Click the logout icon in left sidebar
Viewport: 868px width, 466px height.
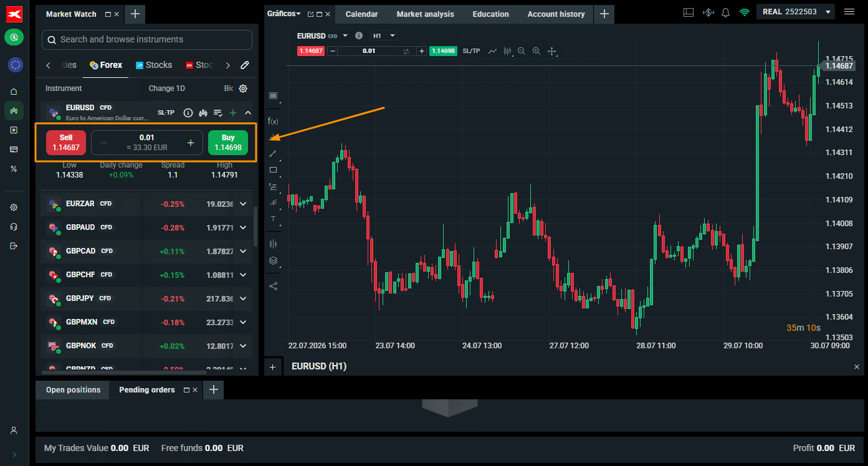(x=14, y=246)
